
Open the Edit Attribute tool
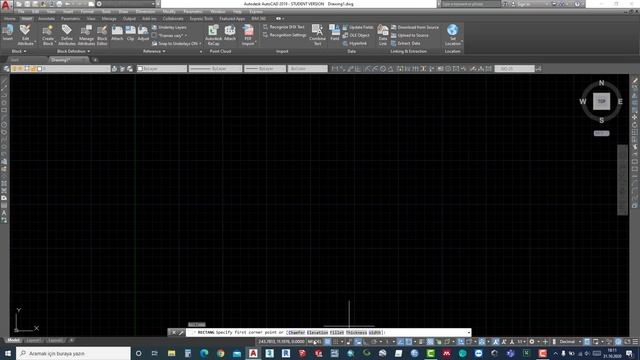tap(25, 34)
